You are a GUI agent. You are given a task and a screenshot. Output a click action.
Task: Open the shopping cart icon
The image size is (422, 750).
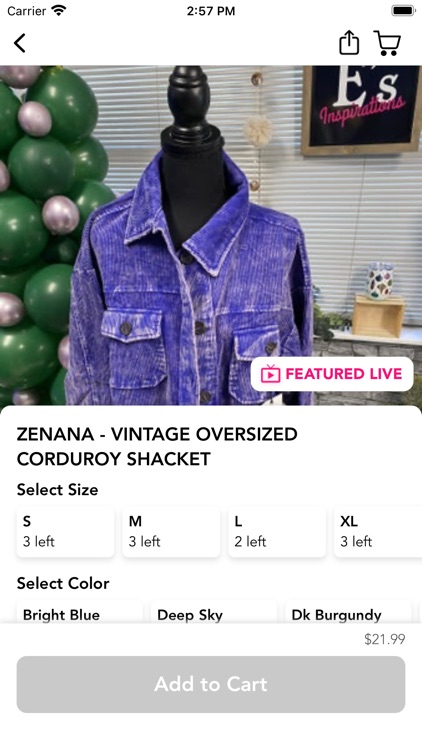coord(387,43)
